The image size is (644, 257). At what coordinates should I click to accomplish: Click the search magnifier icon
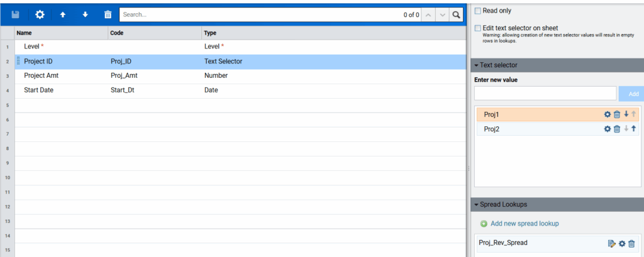point(457,14)
